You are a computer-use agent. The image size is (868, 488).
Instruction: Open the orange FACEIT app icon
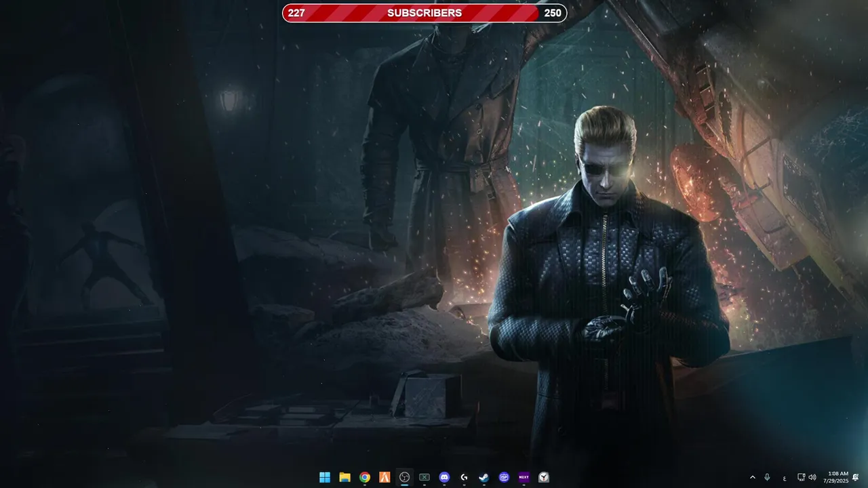click(x=384, y=477)
